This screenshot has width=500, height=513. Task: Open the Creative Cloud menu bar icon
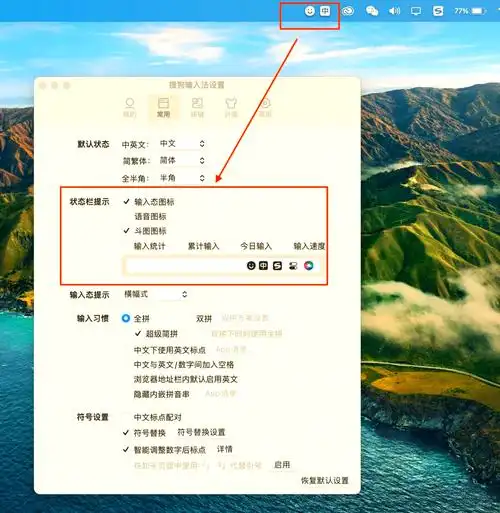pos(348,11)
